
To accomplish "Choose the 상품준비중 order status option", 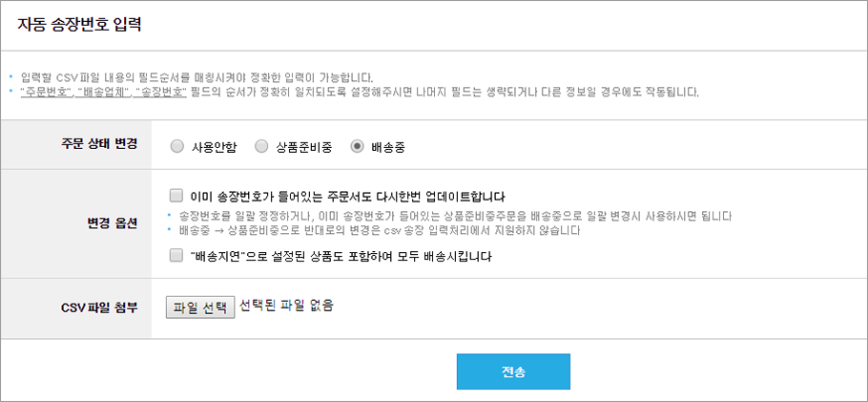I will 260,147.
